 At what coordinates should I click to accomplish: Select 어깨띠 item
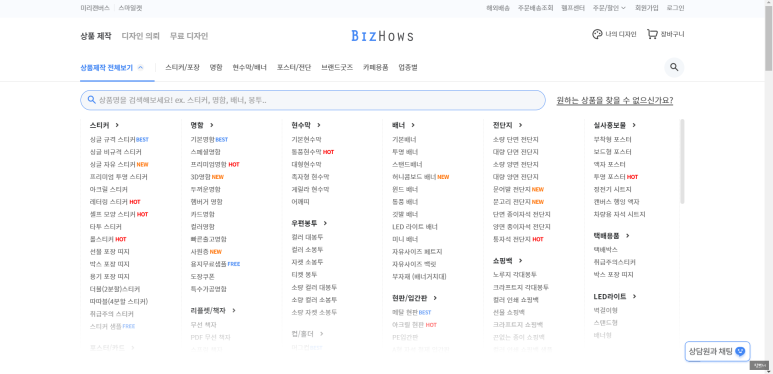[x=300, y=202]
